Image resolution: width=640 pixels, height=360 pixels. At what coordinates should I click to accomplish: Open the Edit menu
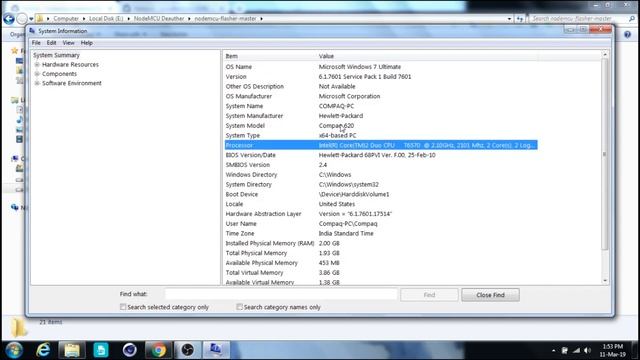tap(51, 42)
